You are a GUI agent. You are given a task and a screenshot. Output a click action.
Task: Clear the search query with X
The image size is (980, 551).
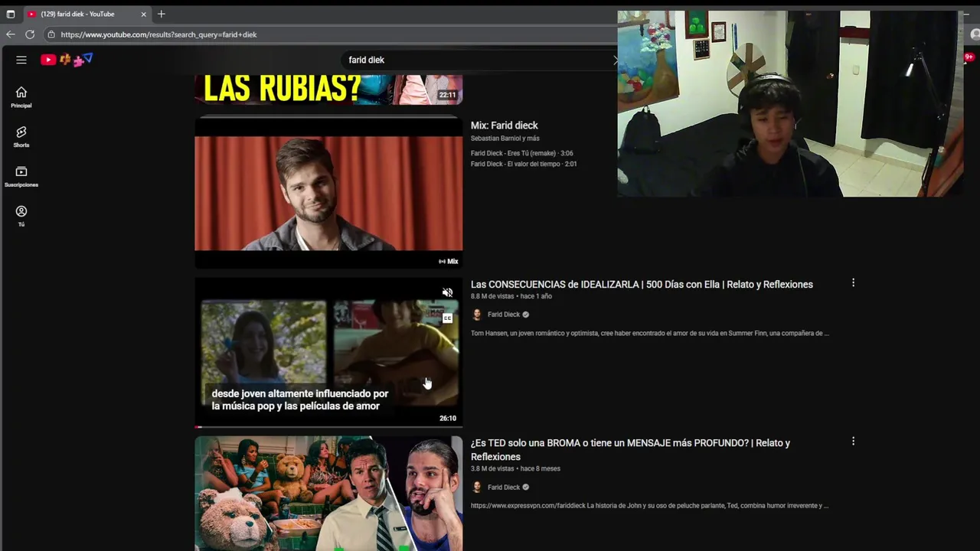tap(615, 60)
